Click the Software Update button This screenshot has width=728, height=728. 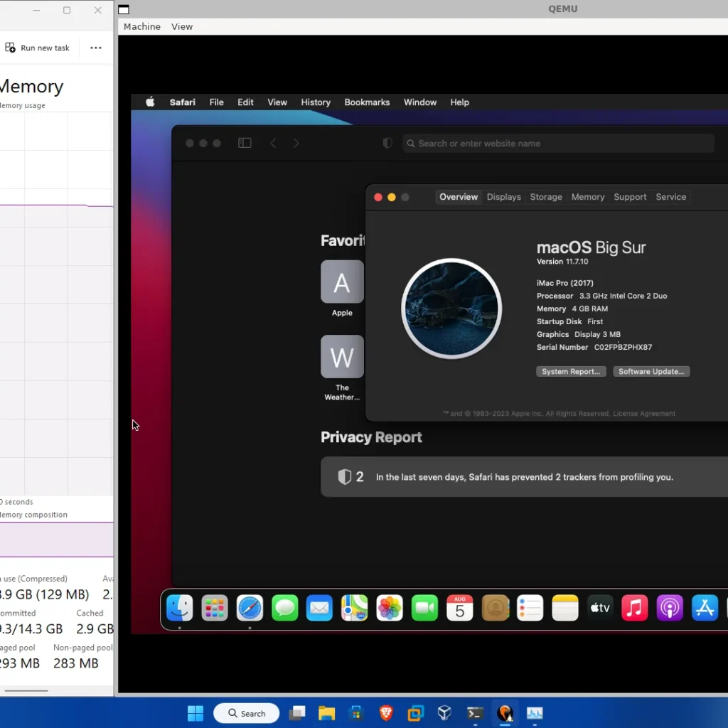point(651,370)
